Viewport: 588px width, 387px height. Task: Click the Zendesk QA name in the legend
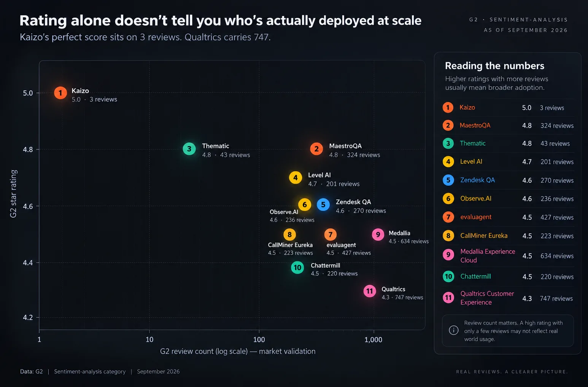pyautogui.click(x=478, y=180)
